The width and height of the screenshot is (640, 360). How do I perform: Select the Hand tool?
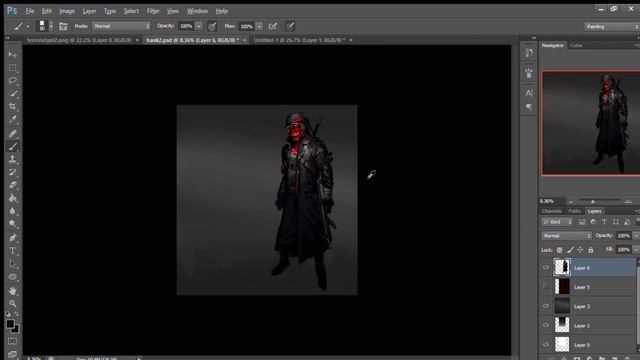[x=13, y=291]
